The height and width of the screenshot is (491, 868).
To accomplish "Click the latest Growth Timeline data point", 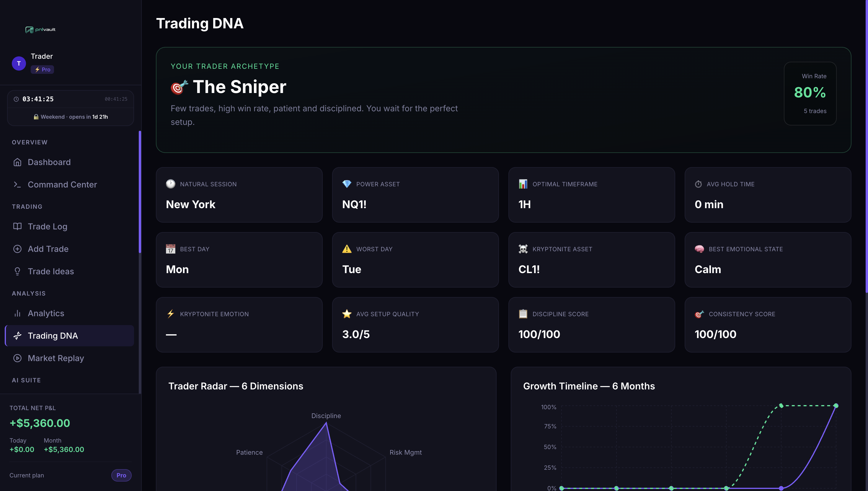I will click(x=836, y=406).
